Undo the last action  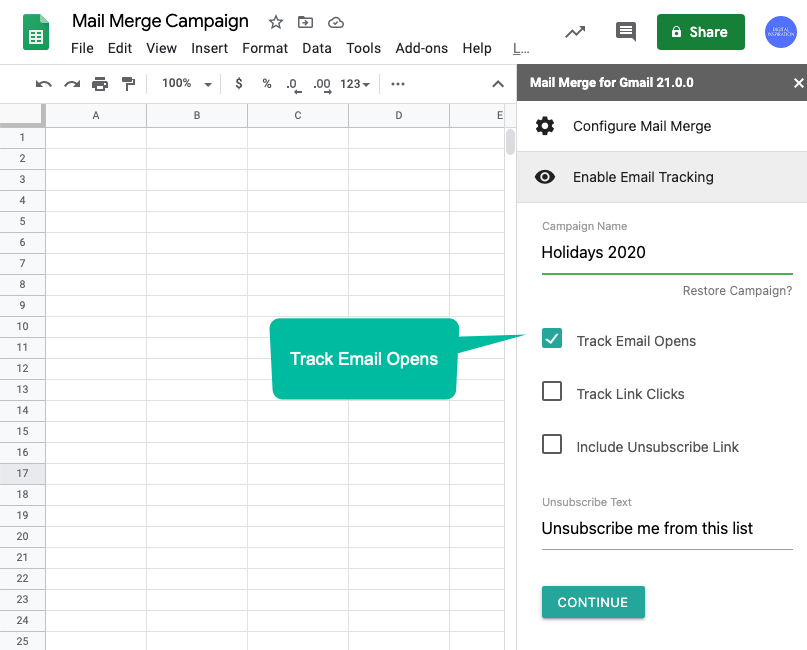tap(43, 84)
